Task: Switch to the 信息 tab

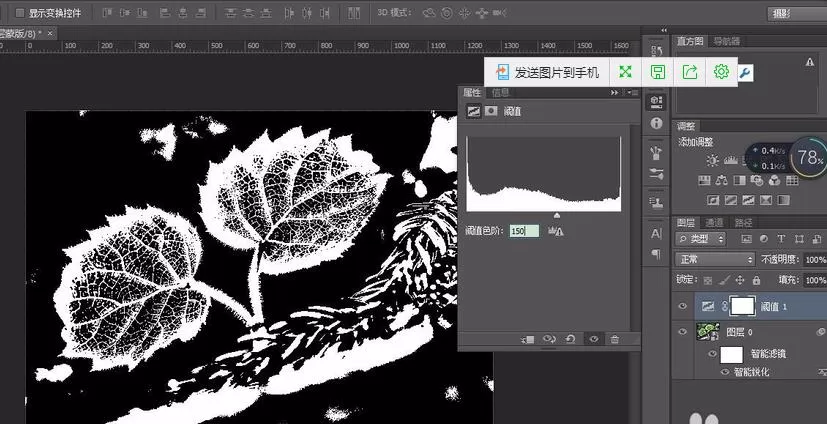Action: pyautogui.click(x=500, y=93)
